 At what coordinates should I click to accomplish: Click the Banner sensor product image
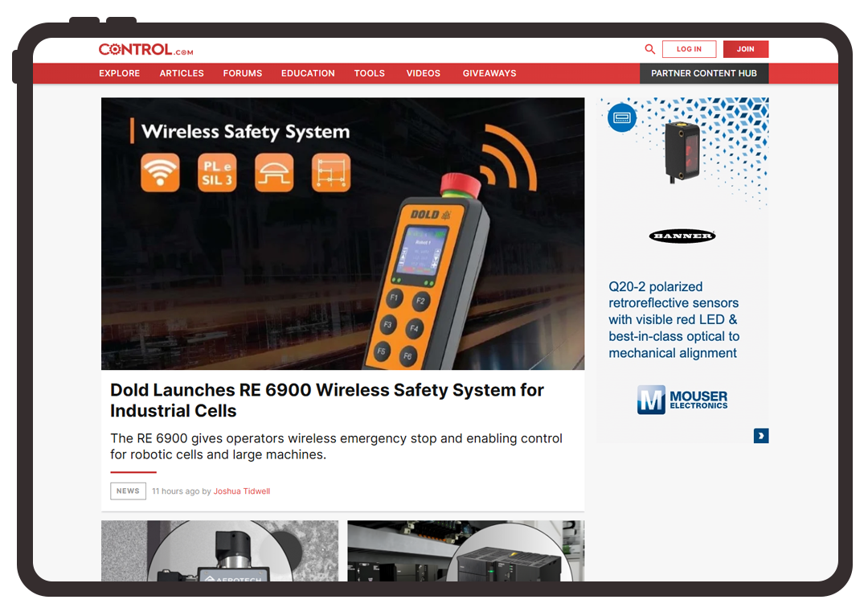682,152
